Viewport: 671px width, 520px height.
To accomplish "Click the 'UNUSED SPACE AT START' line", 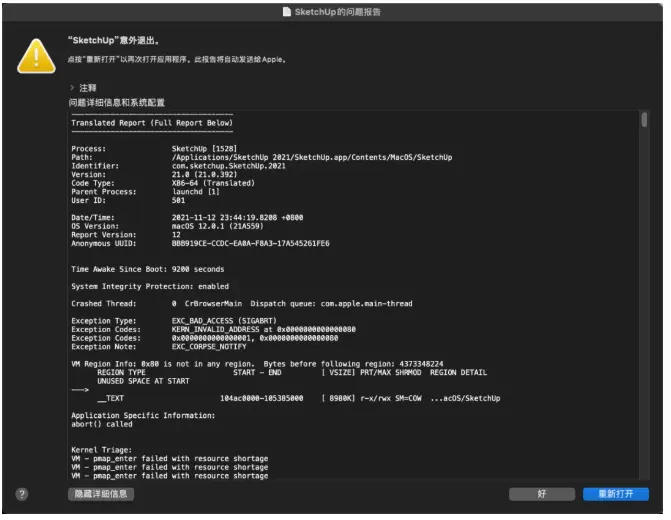I will point(143,381).
